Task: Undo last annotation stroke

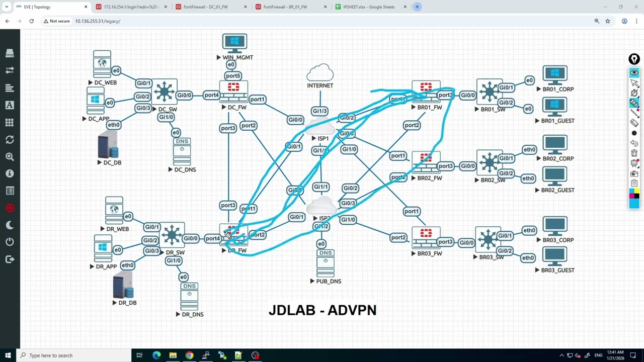Action: 634,143
